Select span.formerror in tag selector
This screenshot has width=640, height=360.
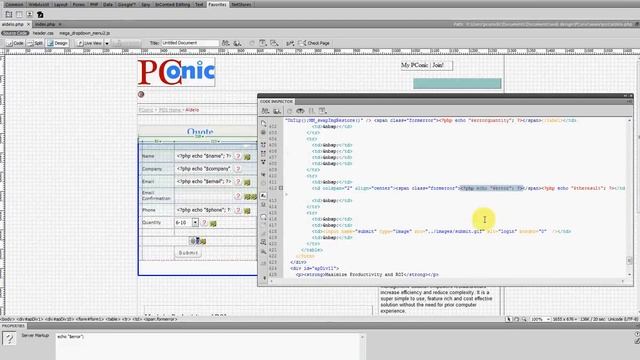(160, 319)
